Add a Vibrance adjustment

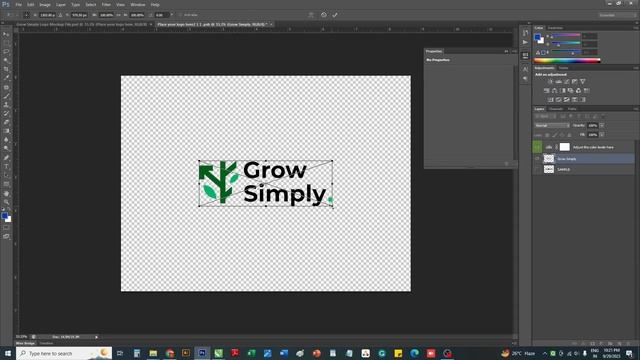[582, 82]
